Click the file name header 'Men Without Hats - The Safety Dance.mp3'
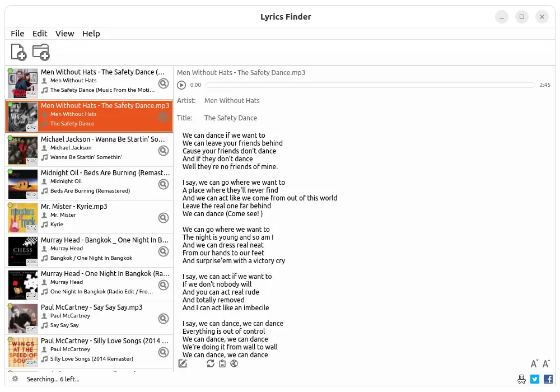560x392 pixels. [x=241, y=72]
